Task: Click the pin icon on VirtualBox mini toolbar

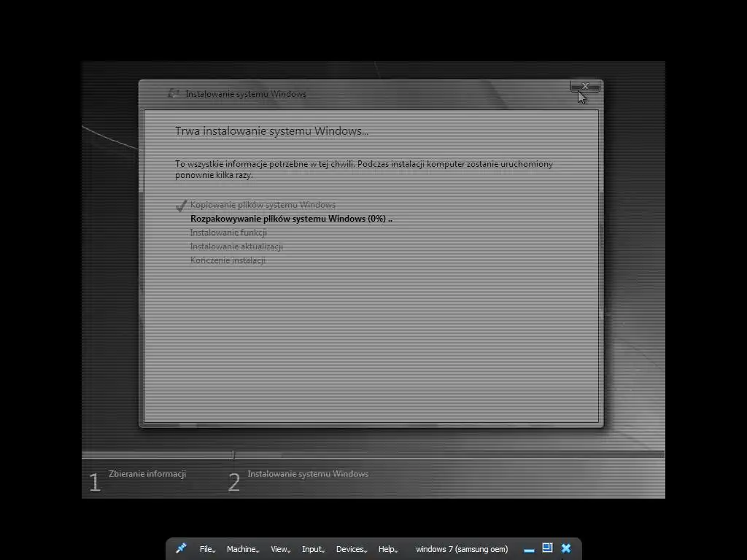Action: [181, 548]
